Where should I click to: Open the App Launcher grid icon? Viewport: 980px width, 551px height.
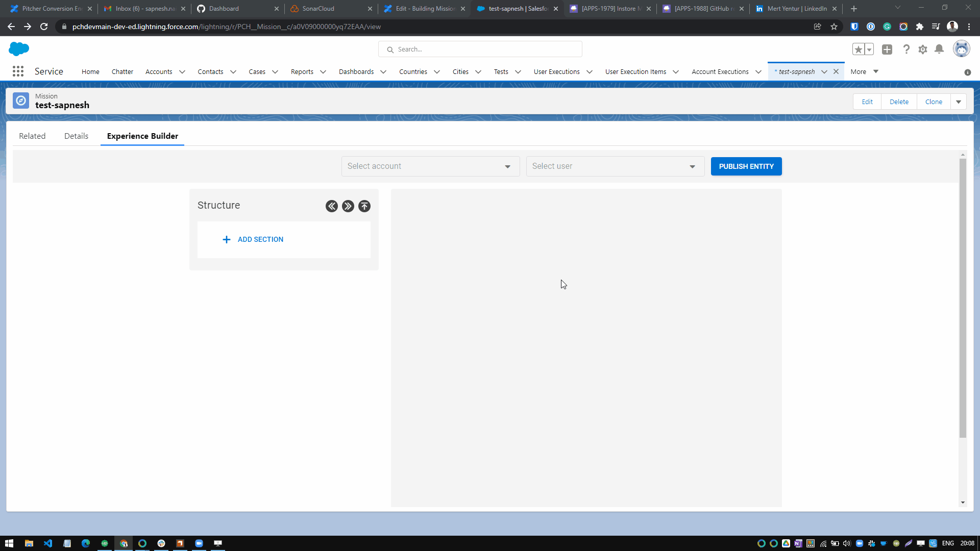click(18, 71)
